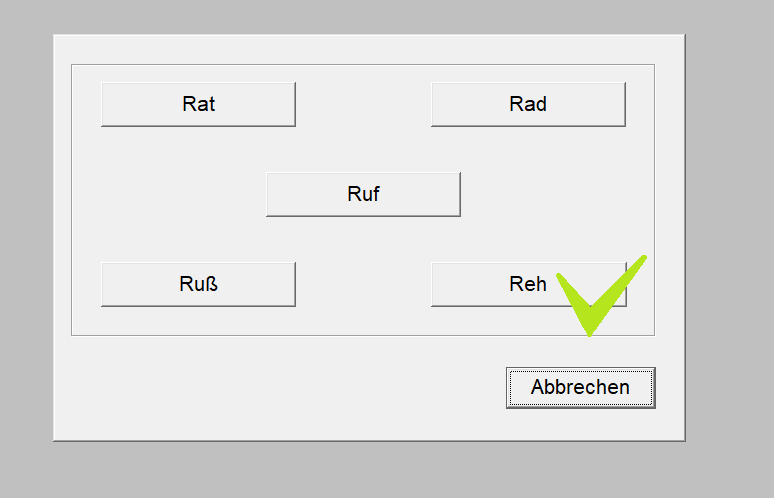Image resolution: width=774 pixels, height=498 pixels.
Task: Choose the Ruf button in the center
Action: (363, 194)
